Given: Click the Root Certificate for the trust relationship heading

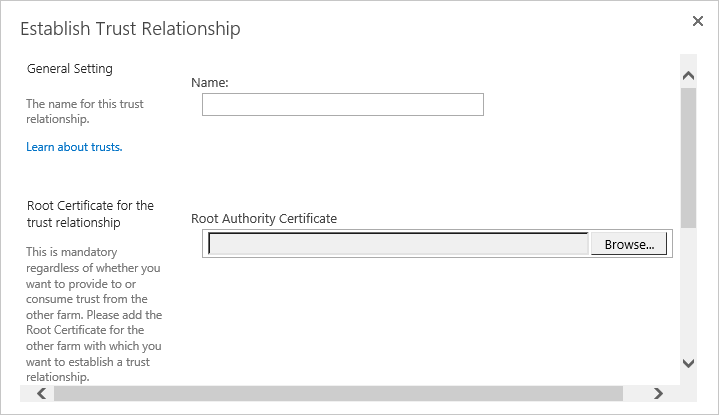Looking at the screenshot, I should point(90,214).
